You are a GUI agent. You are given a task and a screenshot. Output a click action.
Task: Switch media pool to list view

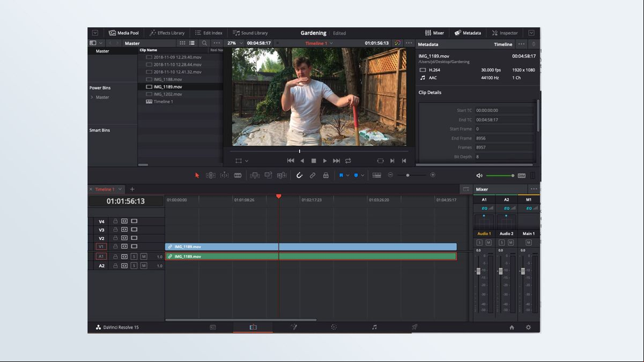coord(192,43)
